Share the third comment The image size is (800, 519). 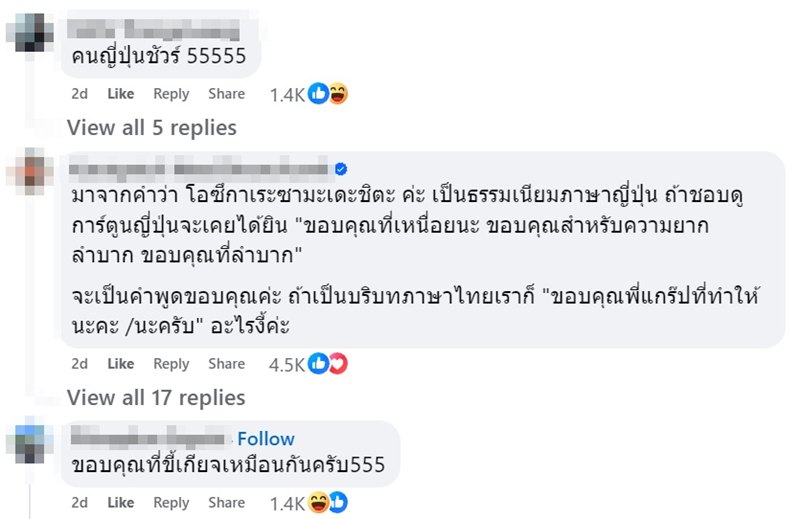[226, 502]
